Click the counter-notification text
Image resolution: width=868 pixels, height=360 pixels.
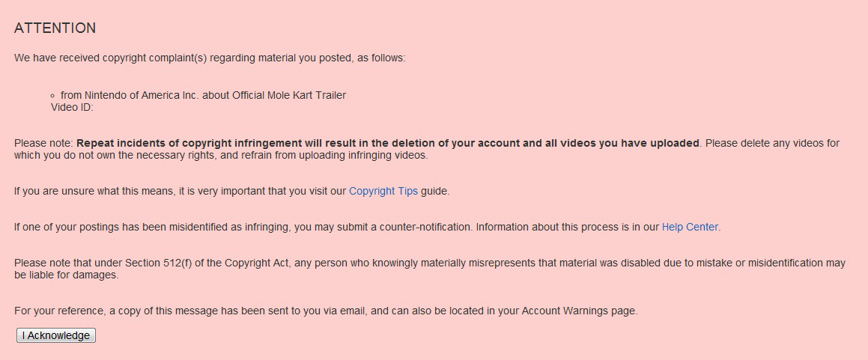pos(425,228)
